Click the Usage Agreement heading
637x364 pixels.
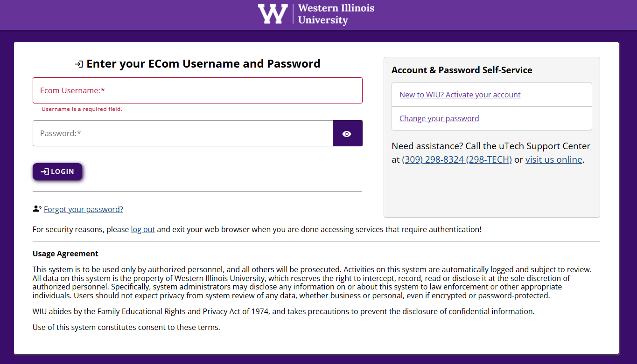pos(65,254)
